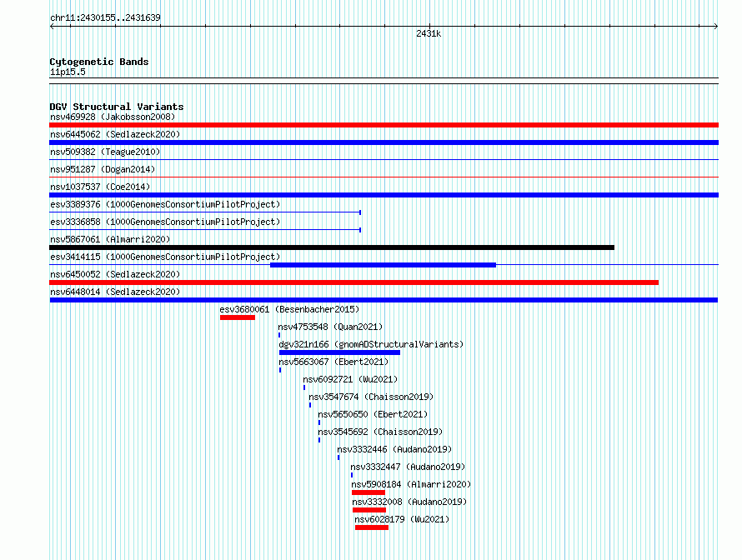Click the thick blue segment of esv3414115
Screen dimensions: 742x560
383,265
